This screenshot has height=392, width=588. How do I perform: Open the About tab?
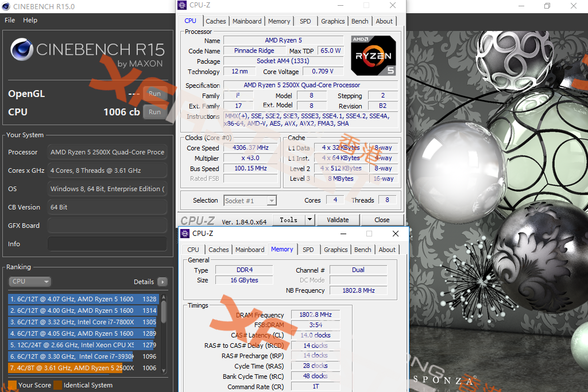(x=384, y=21)
